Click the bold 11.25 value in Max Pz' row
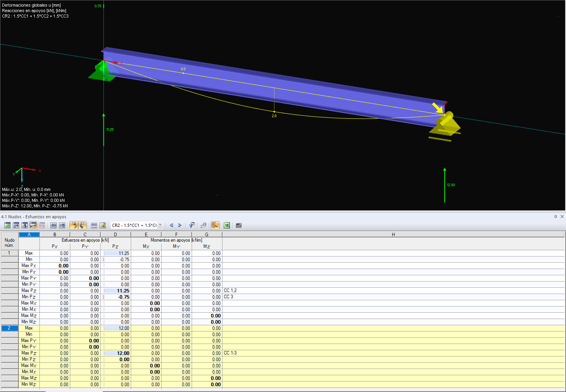The height and width of the screenshot is (392, 566). (x=123, y=291)
